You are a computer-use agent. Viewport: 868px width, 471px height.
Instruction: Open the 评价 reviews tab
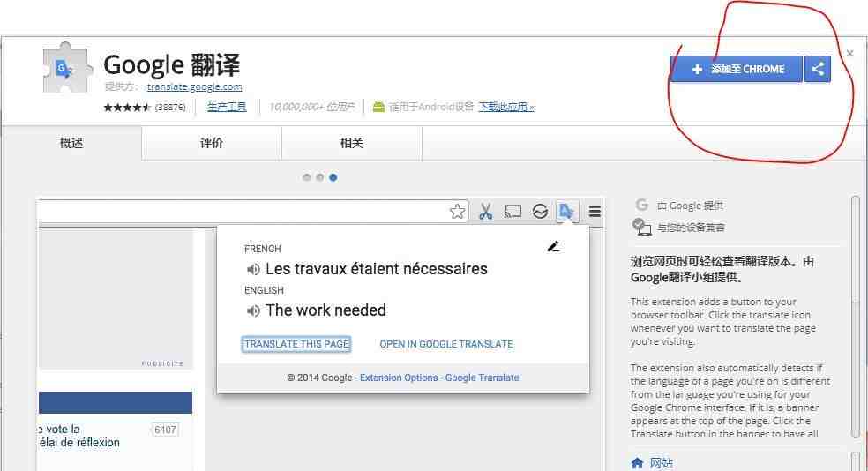click(212, 144)
